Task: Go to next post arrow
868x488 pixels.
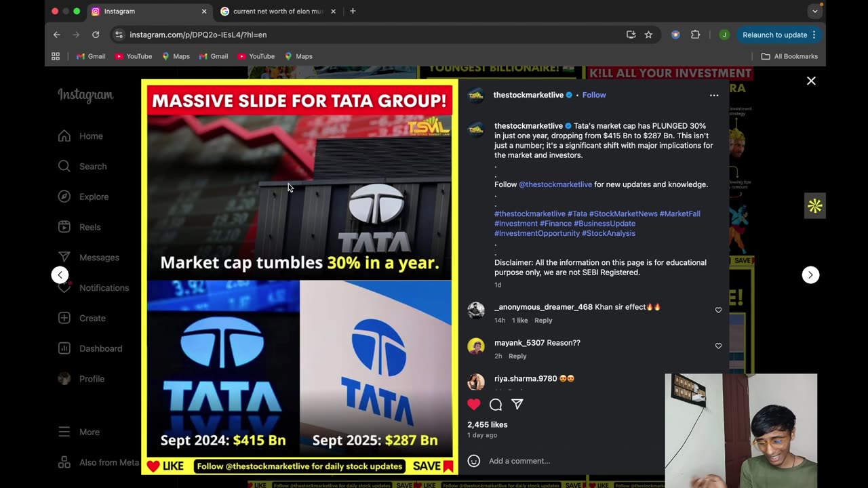Action: (x=810, y=274)
